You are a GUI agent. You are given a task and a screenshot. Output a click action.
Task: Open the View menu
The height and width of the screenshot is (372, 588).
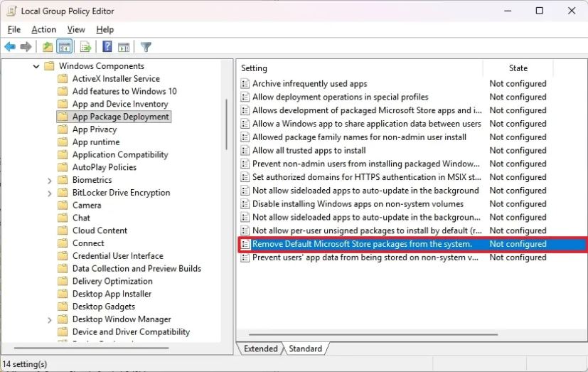(x=76, y=29)
